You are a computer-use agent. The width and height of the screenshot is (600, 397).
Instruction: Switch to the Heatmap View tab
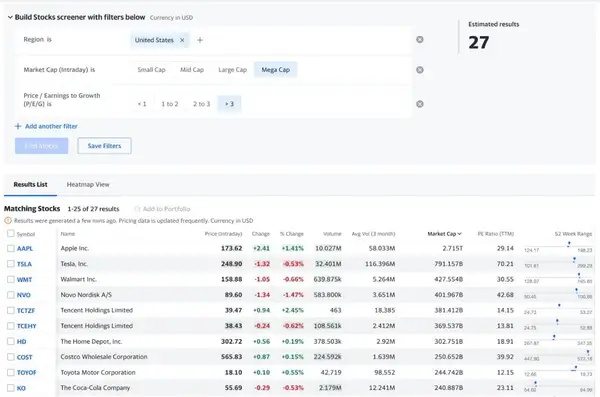point(88,185)
